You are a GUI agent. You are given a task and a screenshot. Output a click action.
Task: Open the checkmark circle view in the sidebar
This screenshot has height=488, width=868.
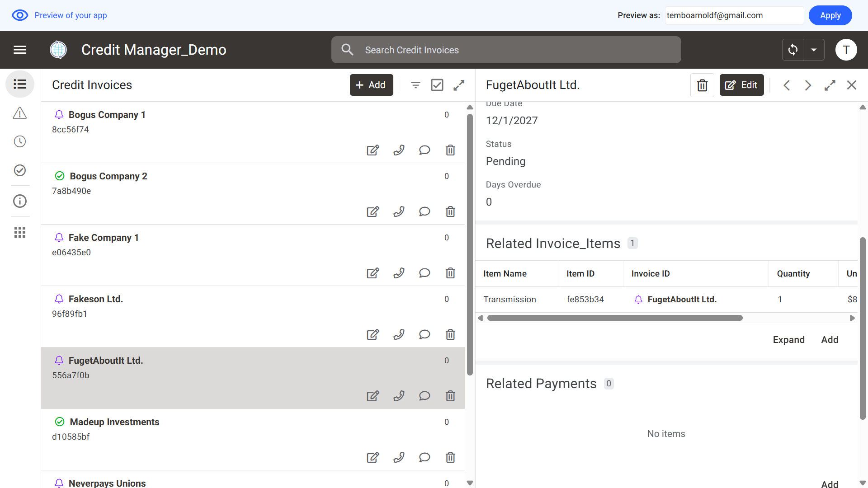[x=20, y=170]
